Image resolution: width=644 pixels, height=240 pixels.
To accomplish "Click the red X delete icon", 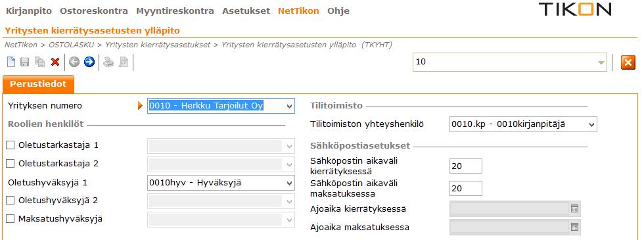I will (55, 62).
